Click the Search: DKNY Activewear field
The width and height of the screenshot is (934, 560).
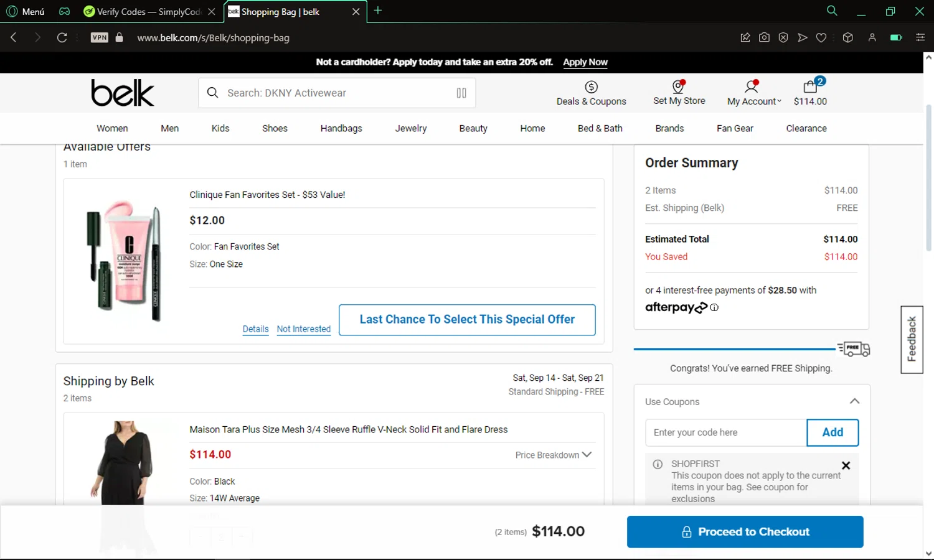(336, 93)
